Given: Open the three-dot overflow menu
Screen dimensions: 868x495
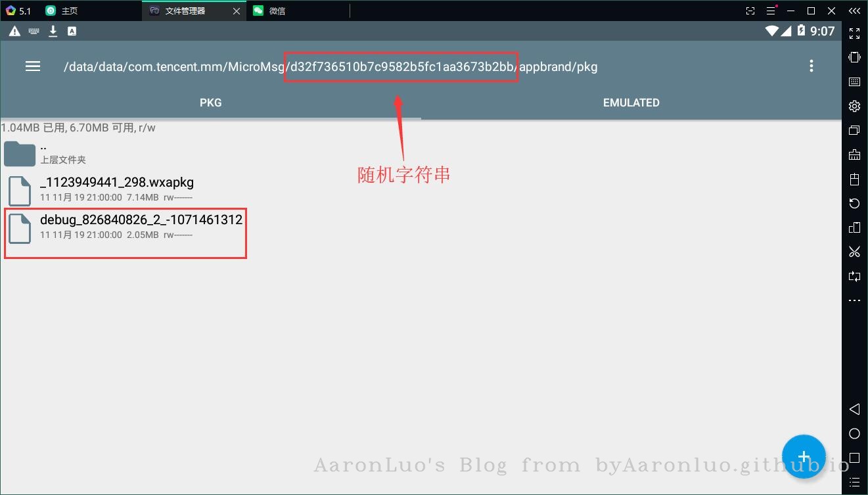Looking at the screenshot, I should pyautogui.click(x=811, y=66).
